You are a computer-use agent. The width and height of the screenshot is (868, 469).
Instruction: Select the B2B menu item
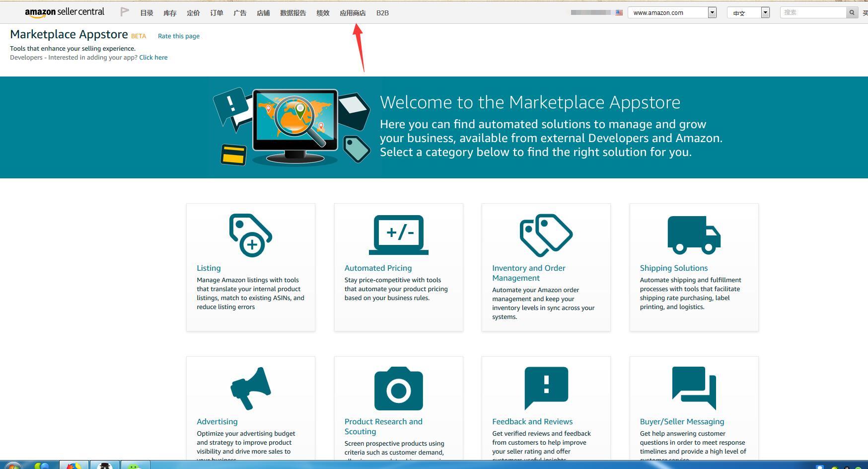[x=382, y=13]
